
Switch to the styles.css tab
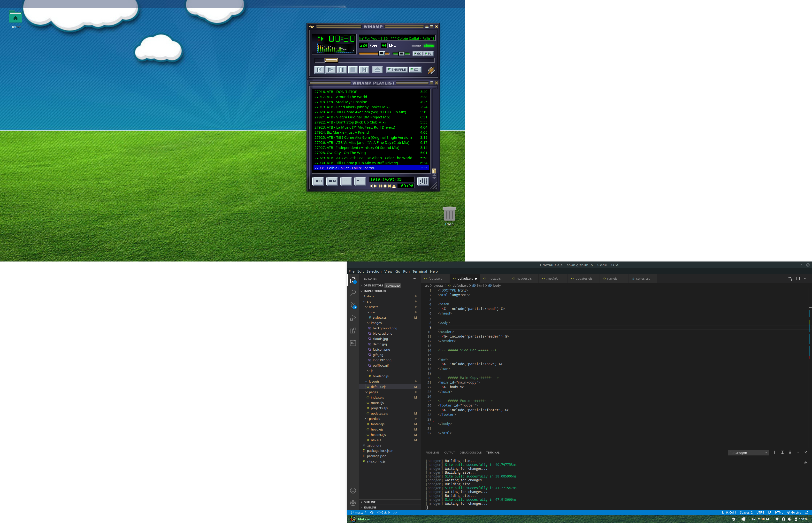[x=643, y=278]
